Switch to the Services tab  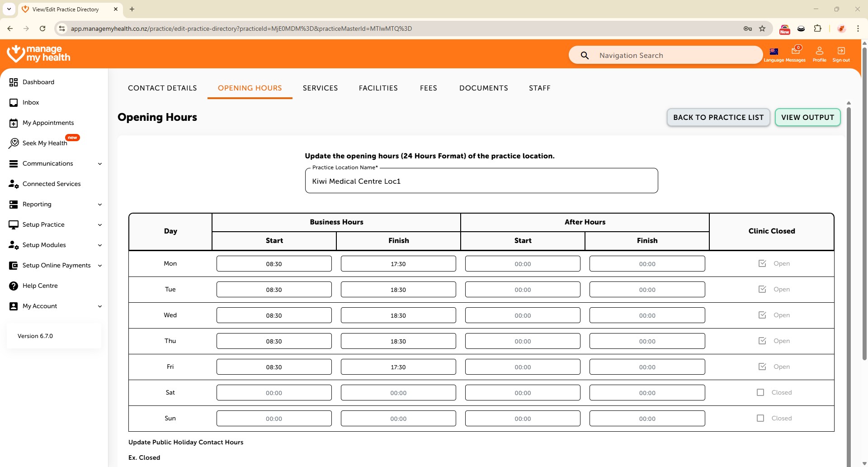click(320, 88)
